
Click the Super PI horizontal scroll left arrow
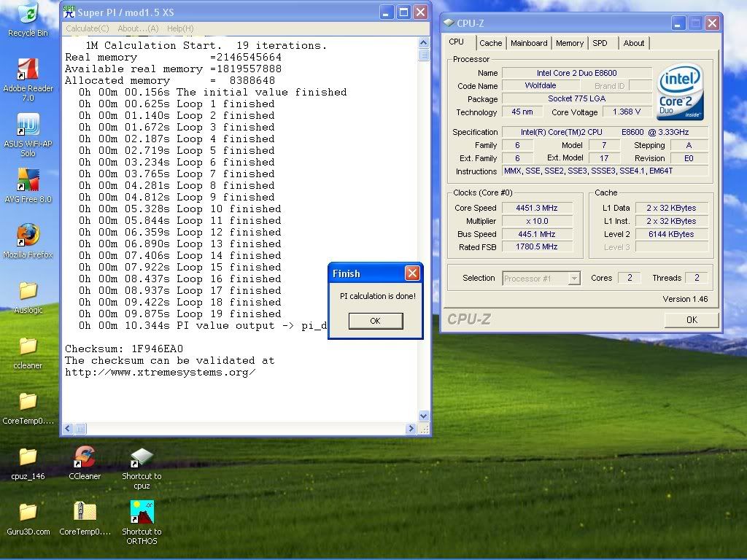point(68,429)
